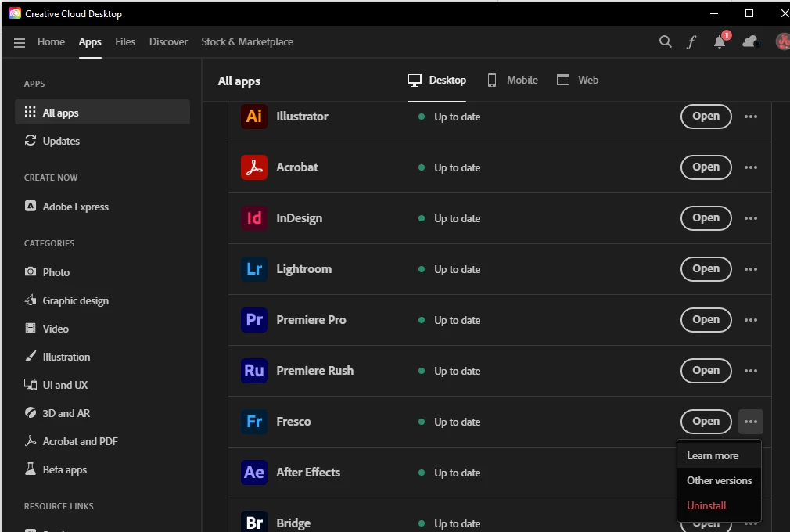The image size is (790, 532).
Task: Click the InDesign app icon
Action: [x=254, y=218]
